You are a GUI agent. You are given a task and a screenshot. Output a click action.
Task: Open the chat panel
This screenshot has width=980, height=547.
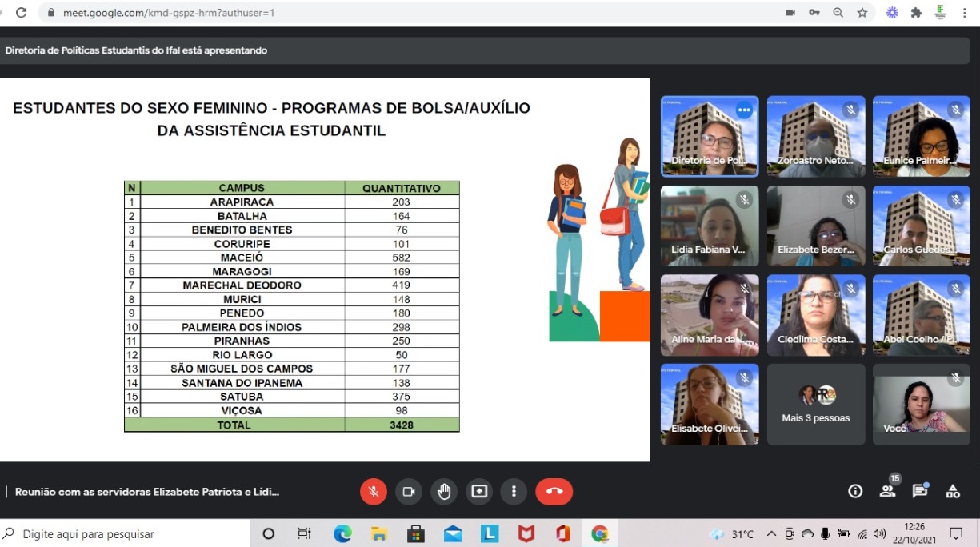[920, 491]
